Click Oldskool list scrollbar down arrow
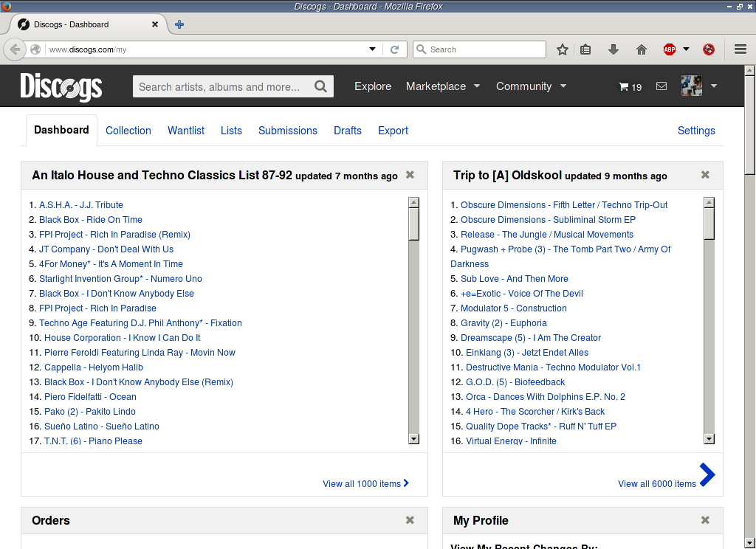 click(709, 438)
